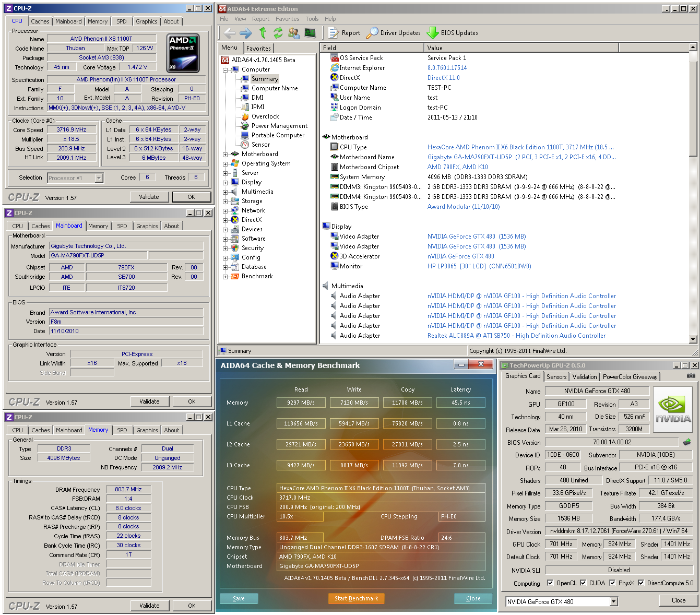Click the Value column header in AIDA64
This screenshot has width=700, height=615.
click(x=521, y=48)
